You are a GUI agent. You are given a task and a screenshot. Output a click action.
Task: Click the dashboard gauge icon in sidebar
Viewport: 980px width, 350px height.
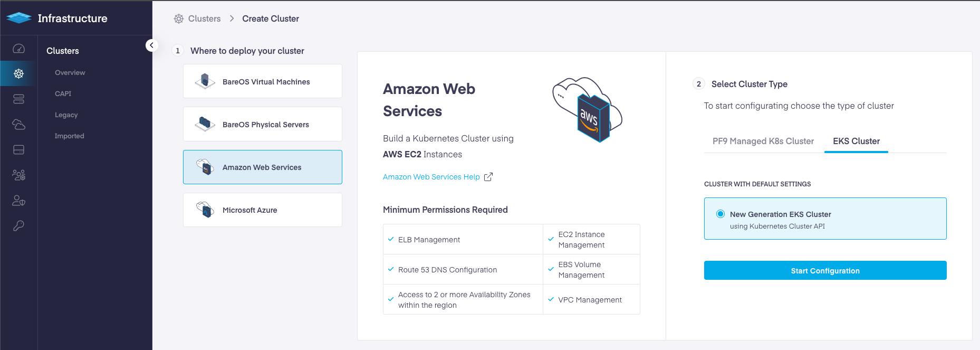(18, 49)
